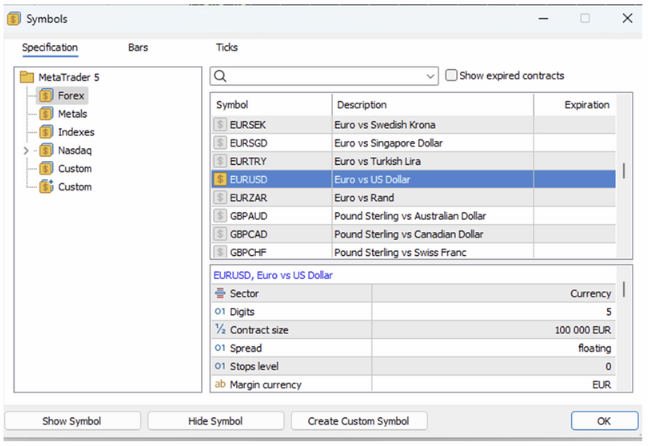648x446 pixels.
Task: Enable Show expired contracts checkbox
Action: pyautogui.click(x=451, y=76)
